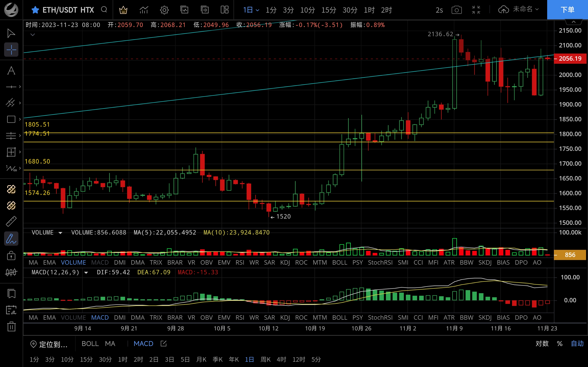Expand the VOLUME indicator dropdown
588x367 pixels.
[60, 233]
